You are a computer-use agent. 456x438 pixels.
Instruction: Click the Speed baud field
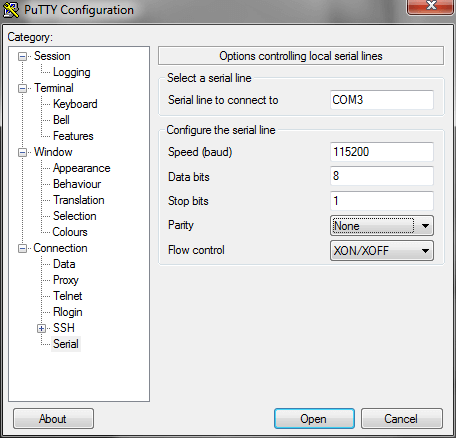coord(382,152)
